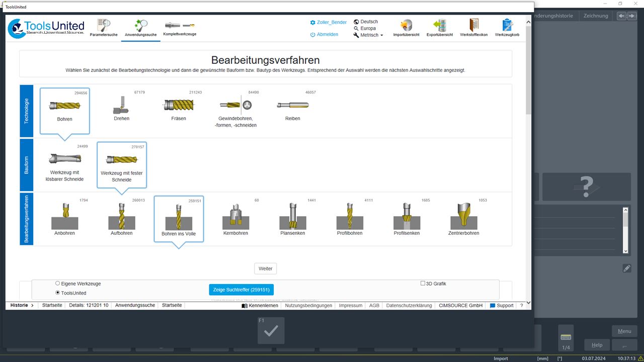Select the Werkzeug mit lösbarer Schneide option
644x362 pixels.
click(64, 161)
